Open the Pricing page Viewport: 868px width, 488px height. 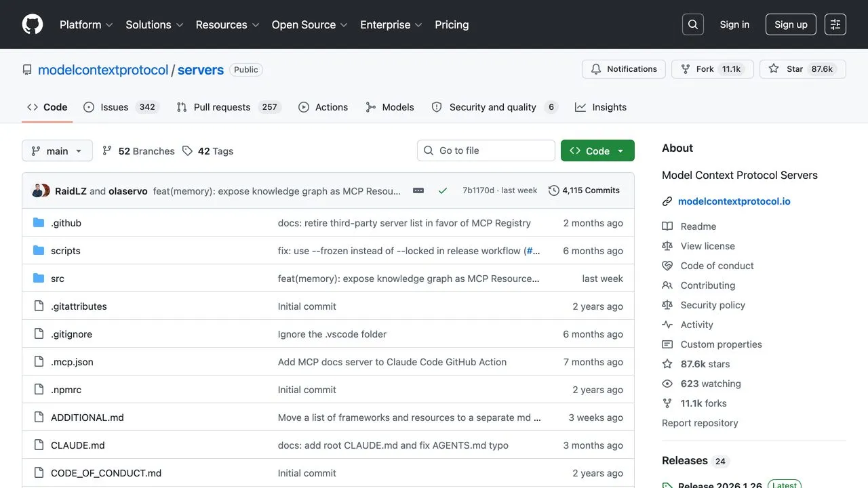point(452,24)
